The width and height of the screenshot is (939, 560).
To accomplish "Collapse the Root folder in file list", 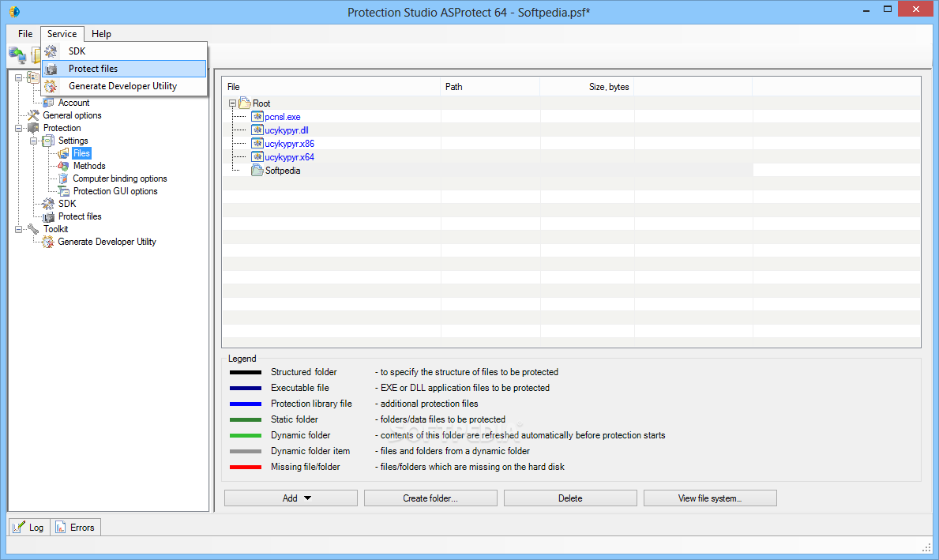I will 232,103.
